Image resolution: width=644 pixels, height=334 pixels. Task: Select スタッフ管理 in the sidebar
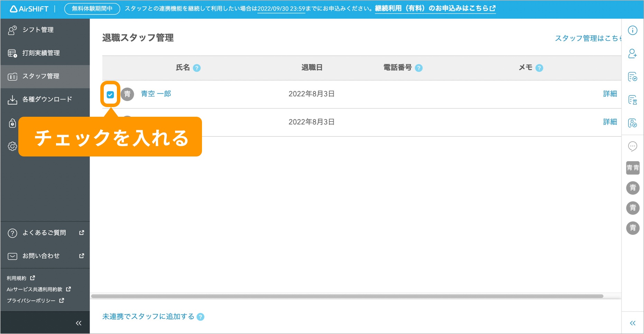[41, 76]
